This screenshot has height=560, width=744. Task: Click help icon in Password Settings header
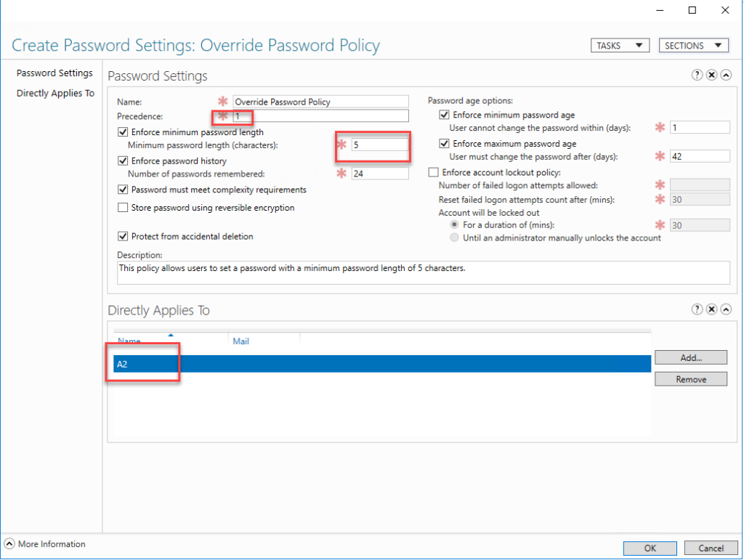pyautogui.click(x=697, y=76)
